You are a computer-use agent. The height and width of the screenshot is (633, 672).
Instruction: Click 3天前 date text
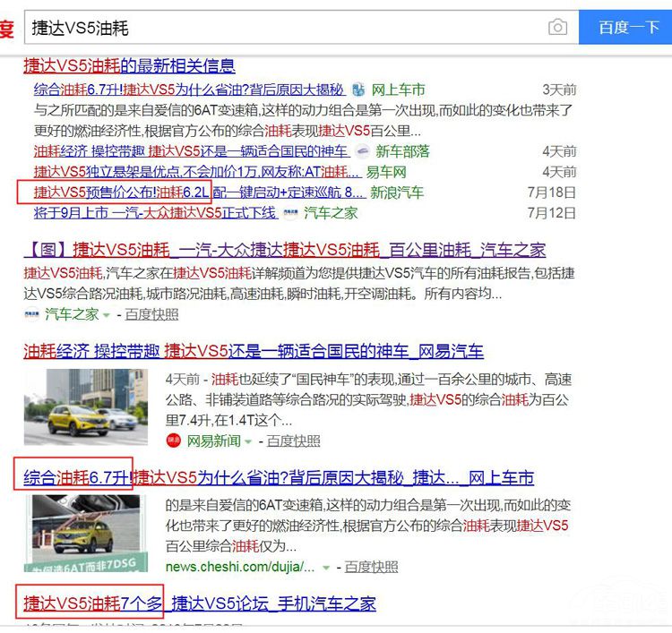click(559, 90)
